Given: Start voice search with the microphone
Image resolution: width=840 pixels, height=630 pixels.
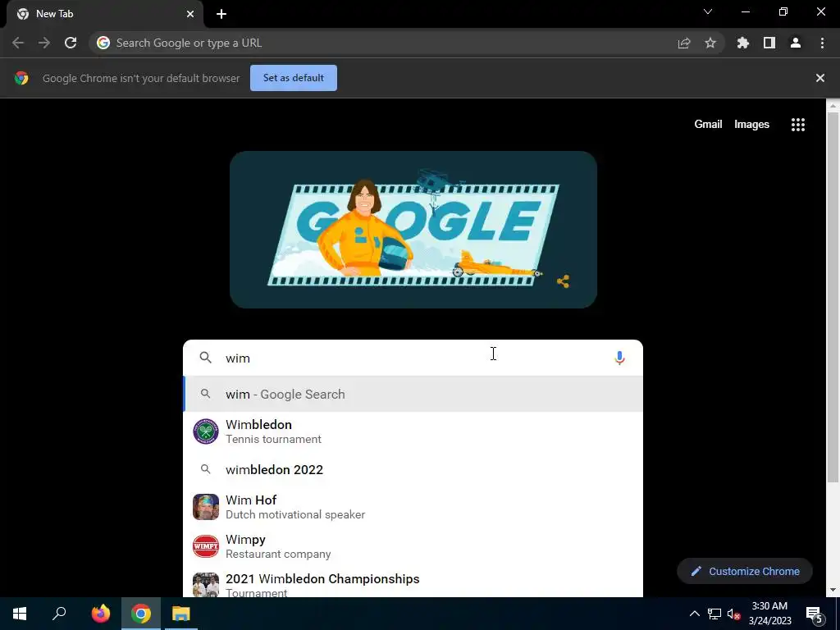Looking at the screenshot, I should click(620, 358).
